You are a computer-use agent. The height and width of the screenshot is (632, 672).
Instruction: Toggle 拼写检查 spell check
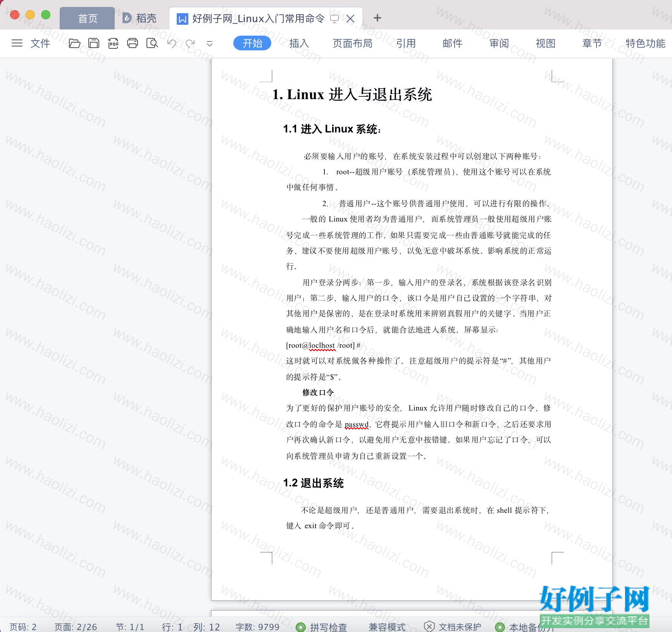[x=321, y=627]
